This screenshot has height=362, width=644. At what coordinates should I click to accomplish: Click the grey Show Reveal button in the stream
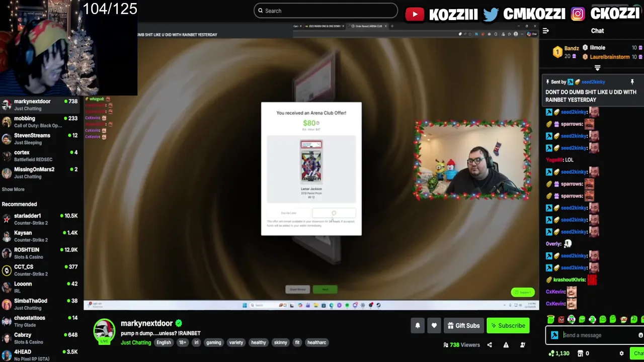(297, 290)
